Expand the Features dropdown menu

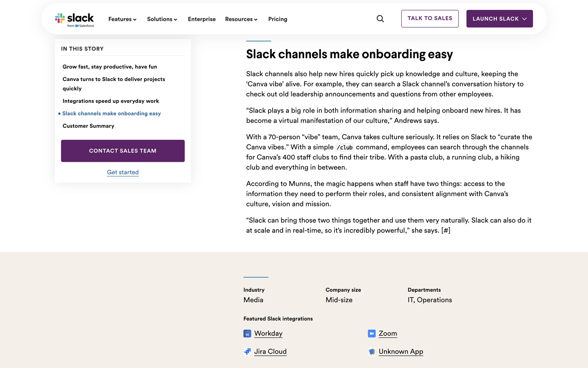[x=122, y=19]
